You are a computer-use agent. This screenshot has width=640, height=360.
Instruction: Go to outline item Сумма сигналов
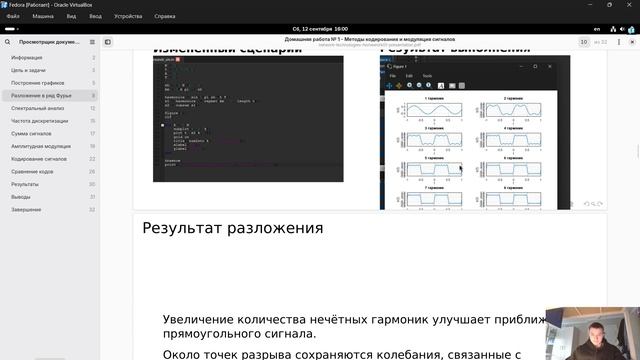click(50, 133)
